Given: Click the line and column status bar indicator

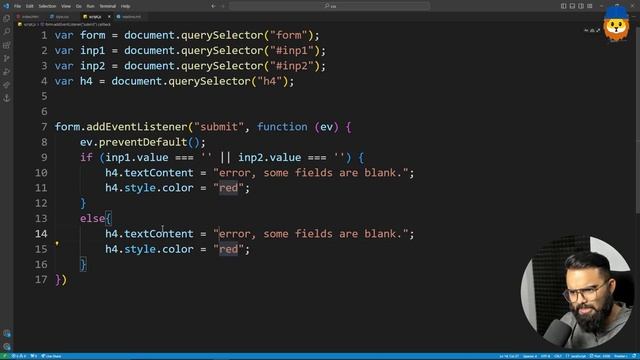Looking at the screenshot, I should click(x=509, y=356).
